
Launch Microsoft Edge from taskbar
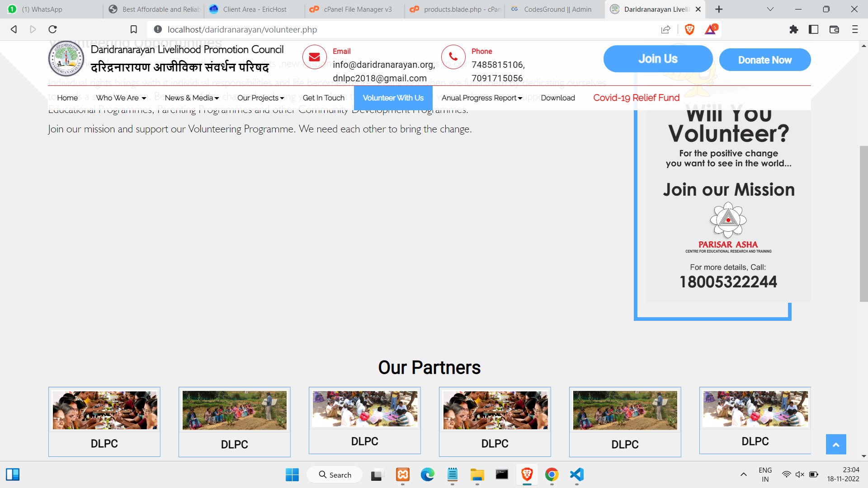click(x=427, y=475)
